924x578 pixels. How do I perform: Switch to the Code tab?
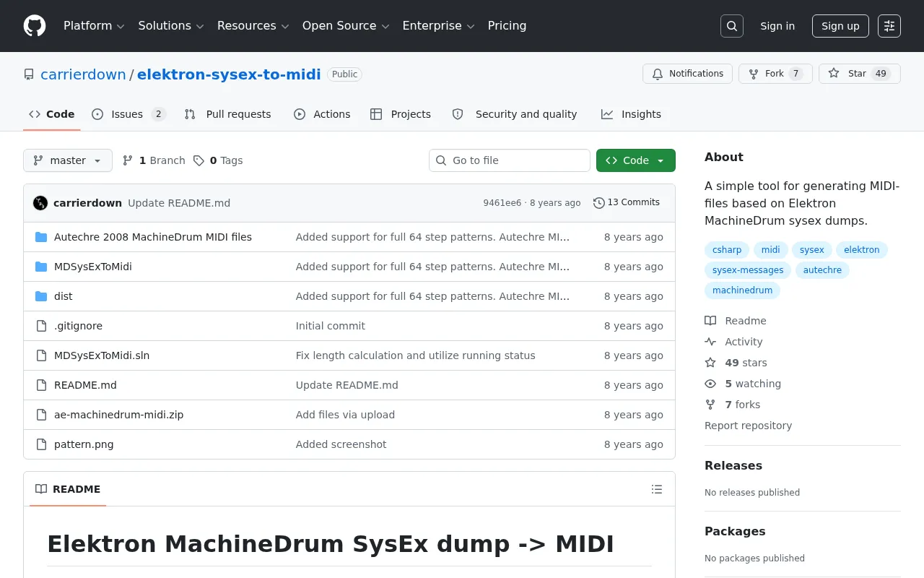pos(52,114)
